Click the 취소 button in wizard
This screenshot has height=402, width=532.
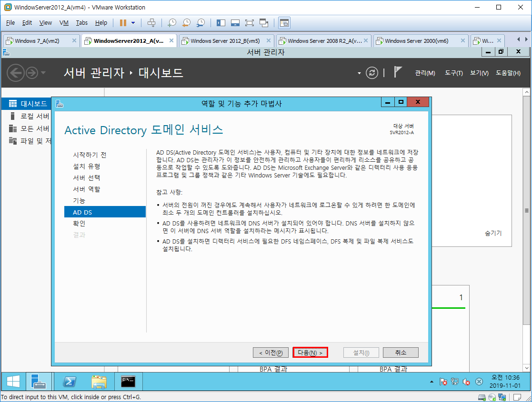pyautogui.click(x=401, y=353)
